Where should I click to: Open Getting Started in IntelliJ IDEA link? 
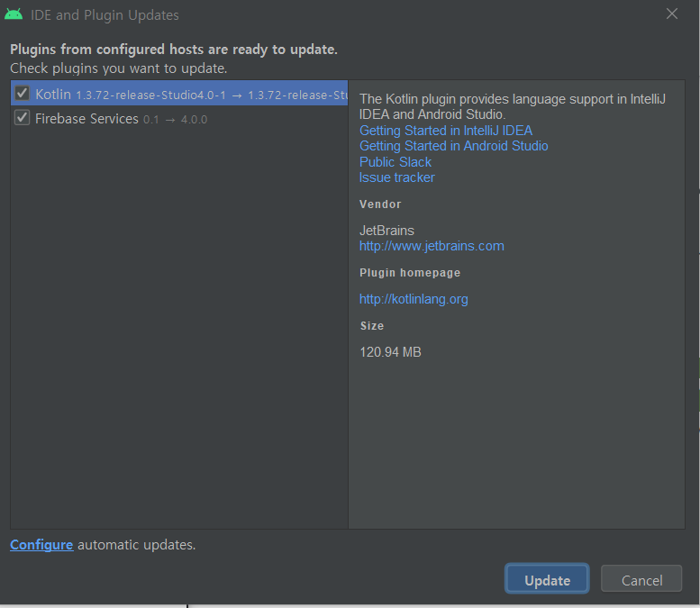click(446, 131)
